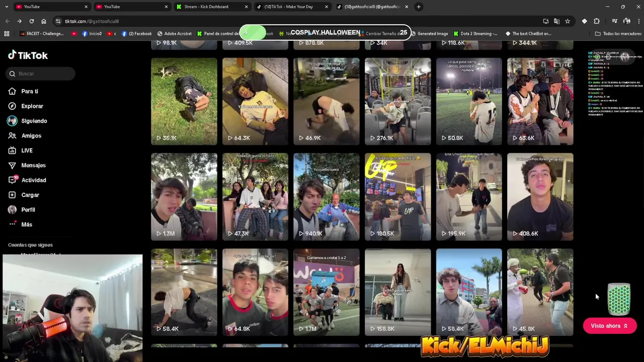Click the browser home button
Image resolution: width=644 pixels, height=362 pixels.
pyautogui.click(x=44, y=21)
